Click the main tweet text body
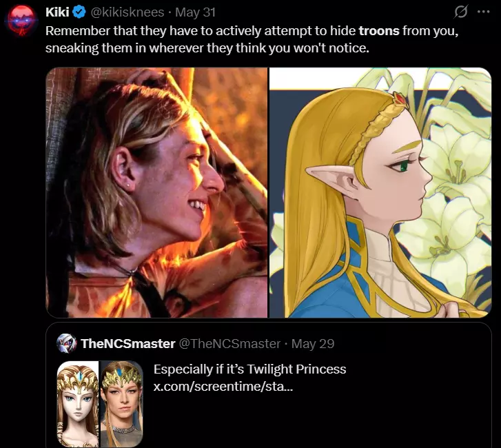501x448 pixels. click(x=252, y=39)
